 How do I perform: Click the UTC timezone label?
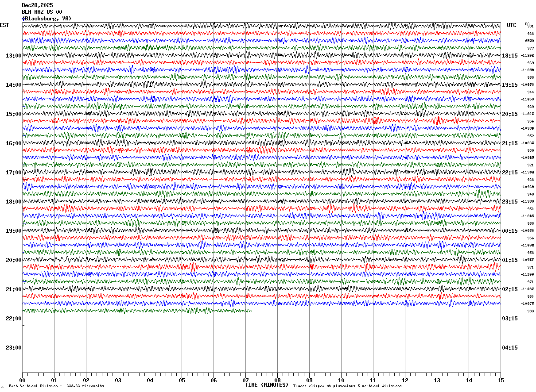tap(512, 25)
